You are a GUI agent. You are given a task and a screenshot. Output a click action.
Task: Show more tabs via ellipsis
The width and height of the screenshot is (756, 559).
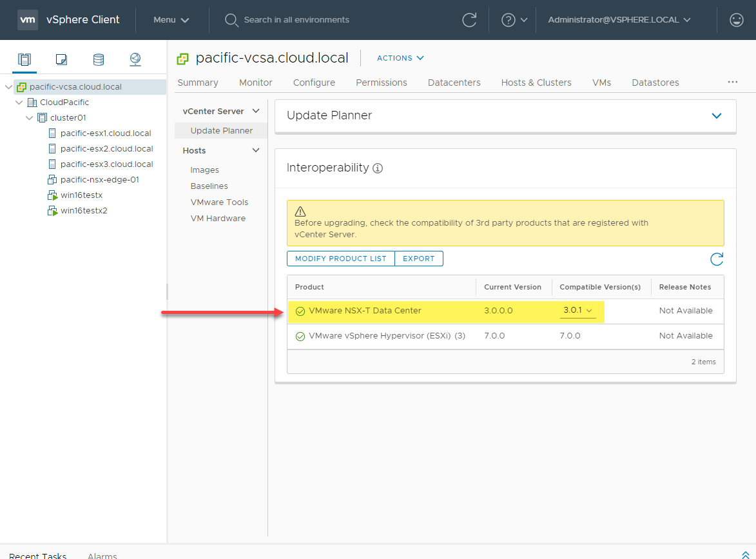point(732,82)
